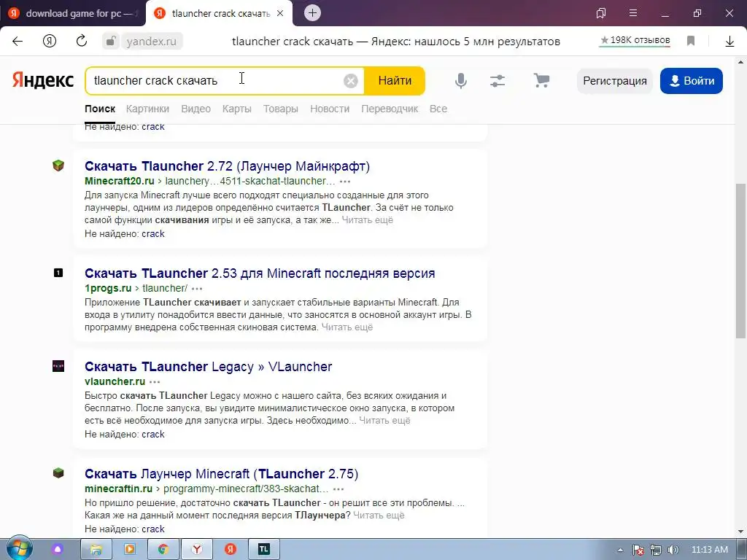Switch to Карты search tab

[x=237, y=109]
